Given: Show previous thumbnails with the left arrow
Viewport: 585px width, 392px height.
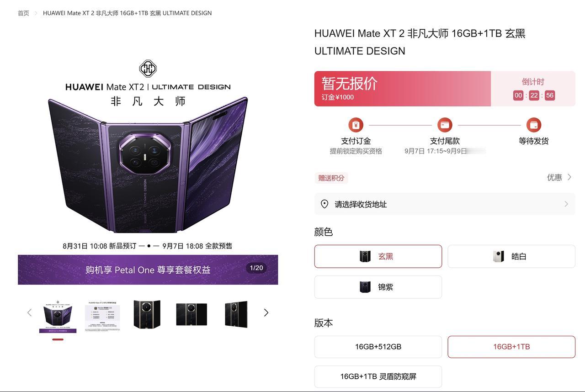Looking at the screenshot, I should coord(29,313).
